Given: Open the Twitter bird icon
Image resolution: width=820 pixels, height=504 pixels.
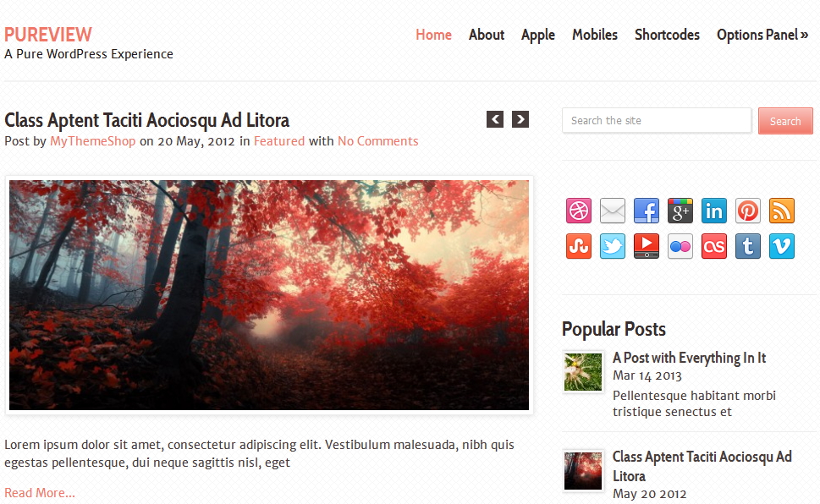Looking at the screenshot, I should click(613, 246).
